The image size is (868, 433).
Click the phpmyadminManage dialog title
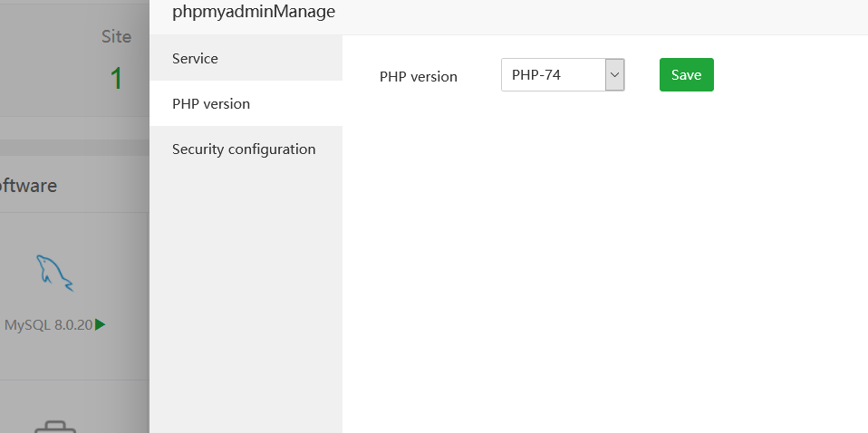[254, 12]
